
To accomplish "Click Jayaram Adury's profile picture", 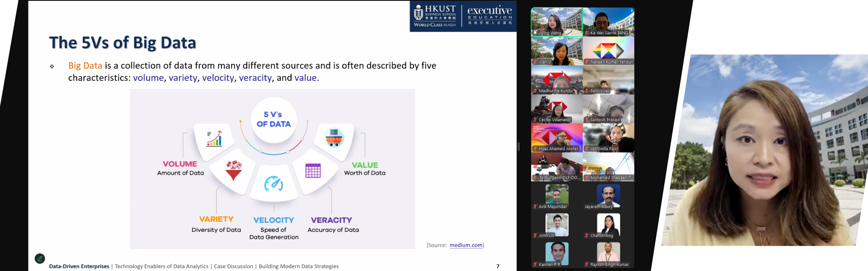I will click(608, 195).
